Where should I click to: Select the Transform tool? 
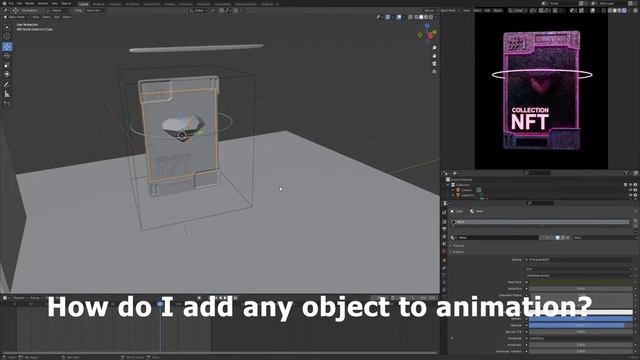coord(7,74)
